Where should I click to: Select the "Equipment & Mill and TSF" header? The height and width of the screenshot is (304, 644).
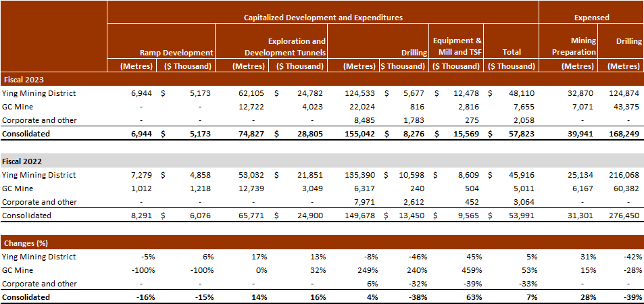pyautogui.click(x=455, y=47)
